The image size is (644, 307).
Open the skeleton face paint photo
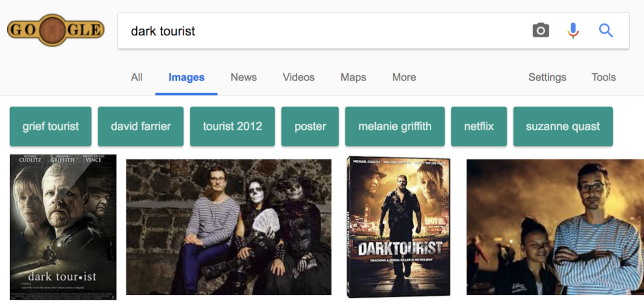point(228,227)
